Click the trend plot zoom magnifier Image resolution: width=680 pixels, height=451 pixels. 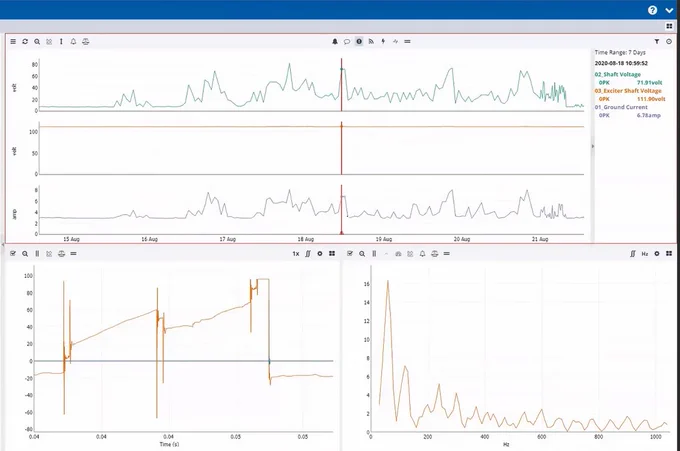(x=37, y=42)
